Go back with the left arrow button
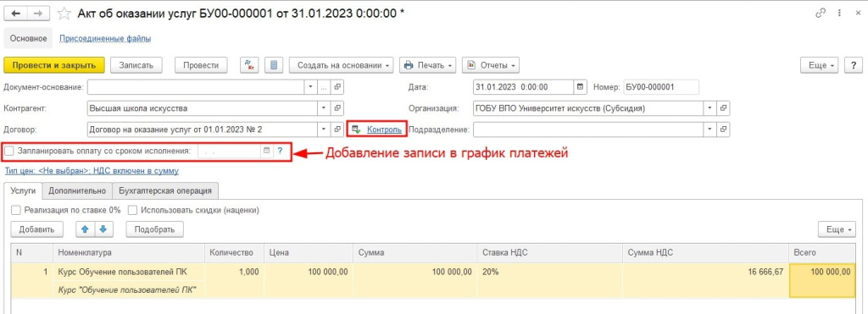This screenshot has height=314, width=868. (15, 14)
